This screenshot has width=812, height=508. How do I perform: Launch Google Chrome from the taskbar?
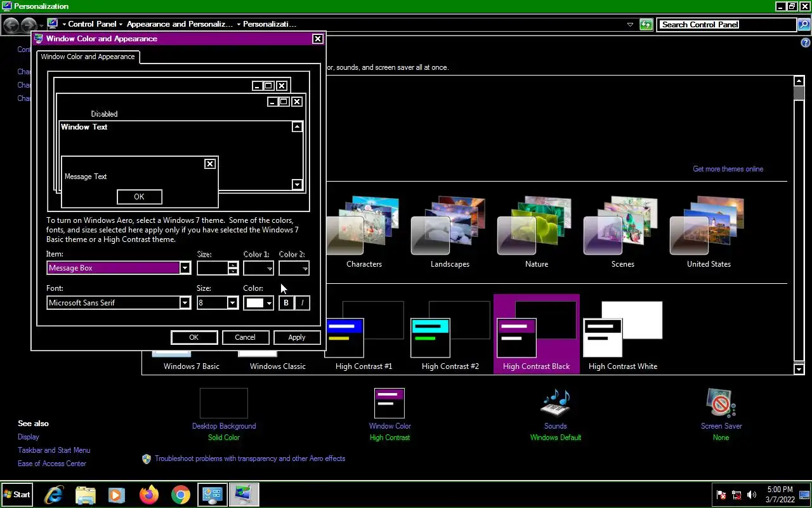[x=181, y=495]
